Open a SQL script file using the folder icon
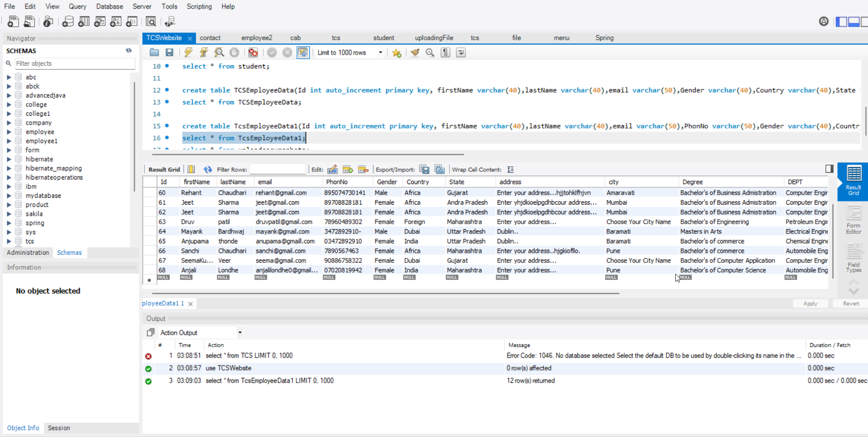Screen dimensions: 868x437 [x=154, y=52]
